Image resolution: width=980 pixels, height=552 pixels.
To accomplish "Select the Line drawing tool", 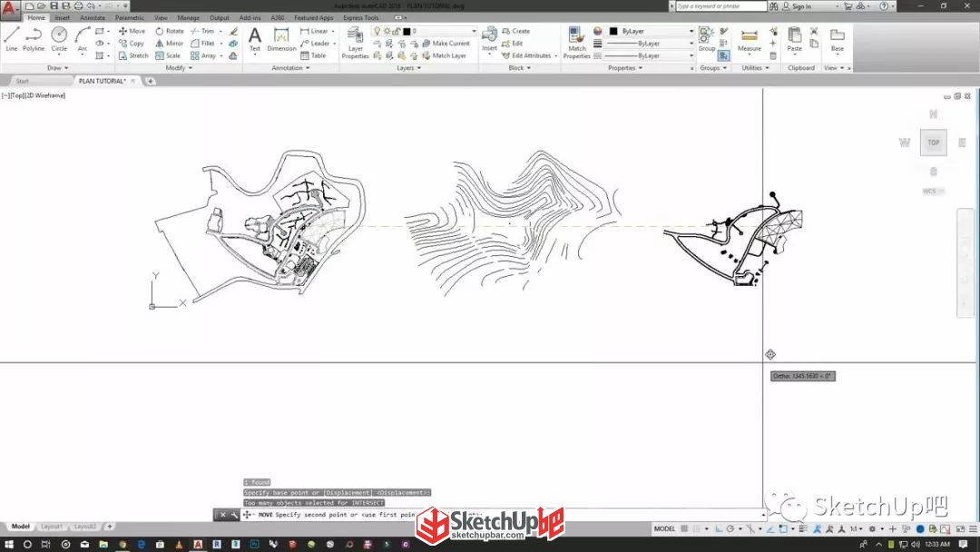I will pos(11,39).
